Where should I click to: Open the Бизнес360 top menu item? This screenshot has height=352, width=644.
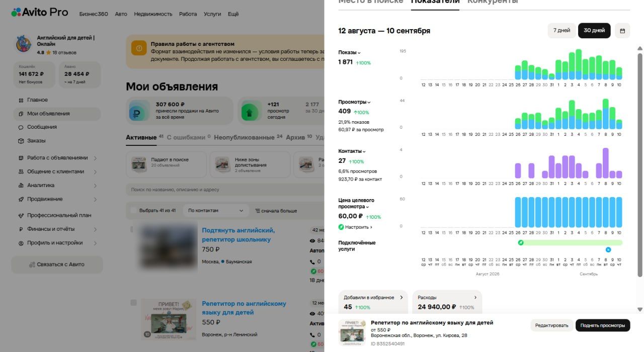94,14
